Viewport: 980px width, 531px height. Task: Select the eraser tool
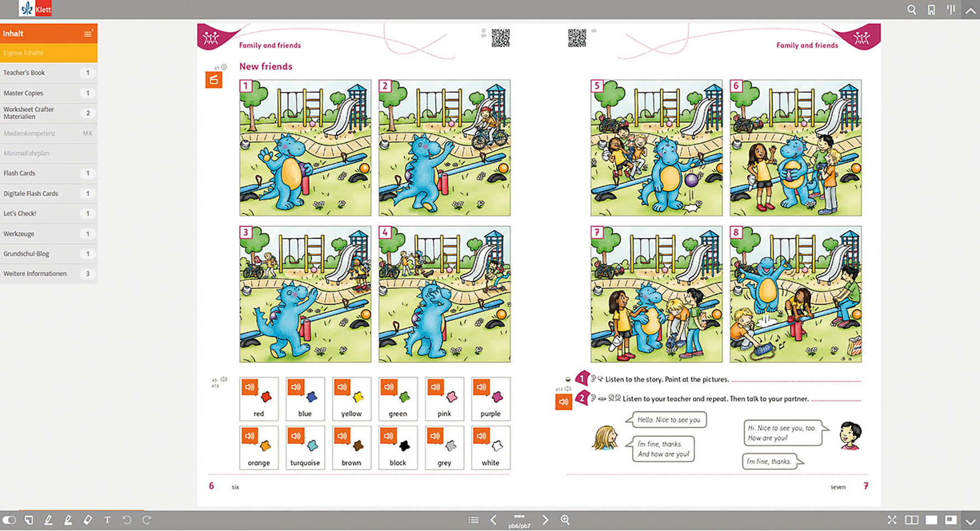pyautogui.click(x=87, y=520)
